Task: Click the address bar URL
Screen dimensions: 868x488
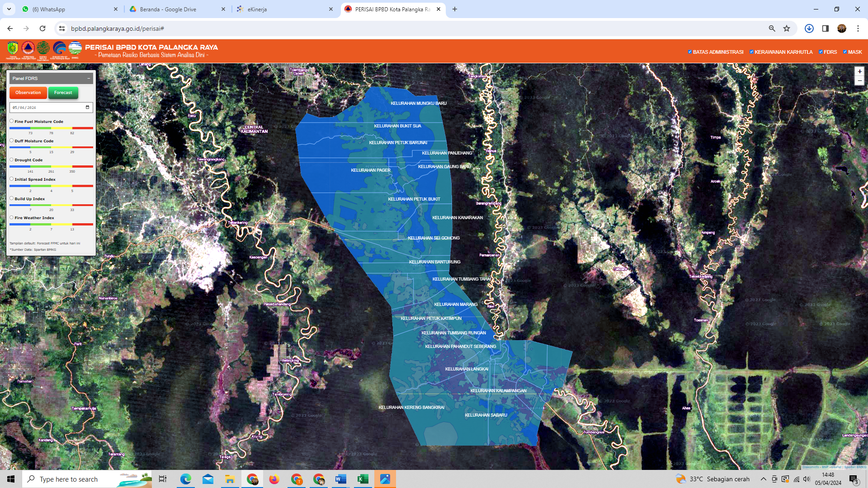Action: 118,28
